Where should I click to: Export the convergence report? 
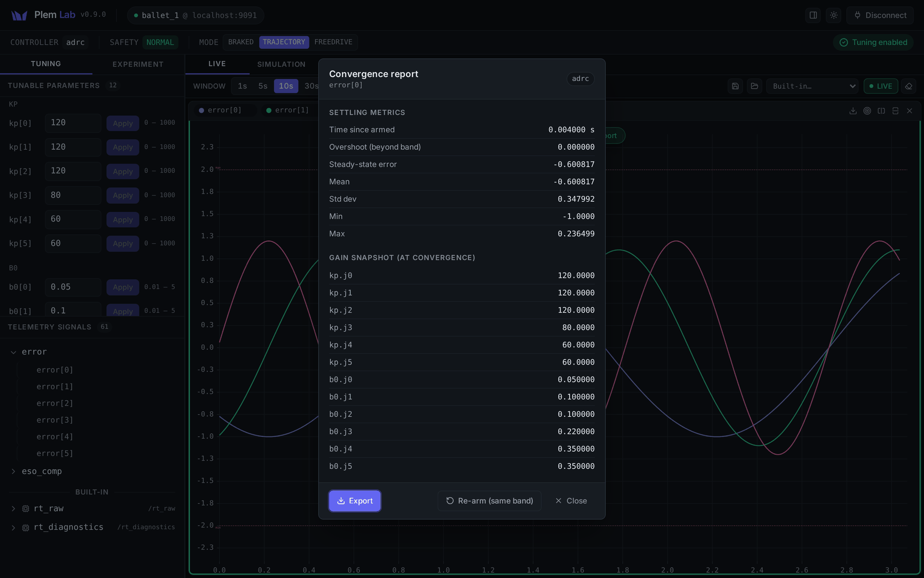(355, 501)
